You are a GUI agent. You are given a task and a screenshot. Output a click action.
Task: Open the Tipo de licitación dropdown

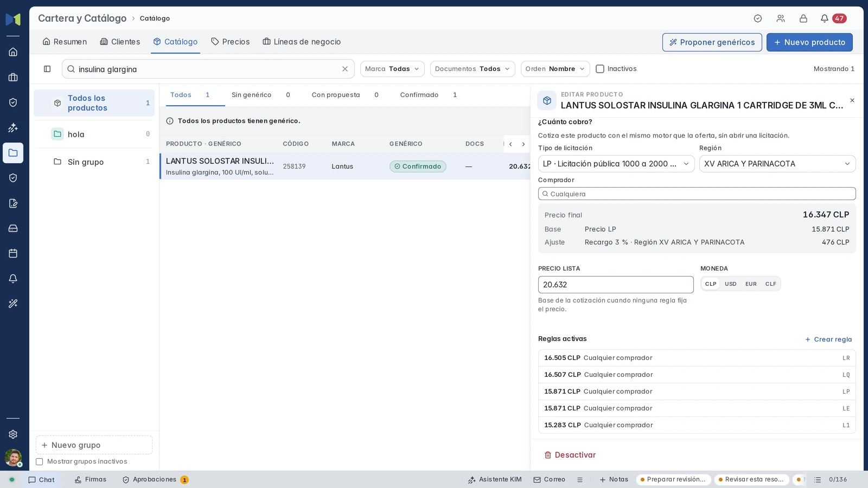coord(616,164)
